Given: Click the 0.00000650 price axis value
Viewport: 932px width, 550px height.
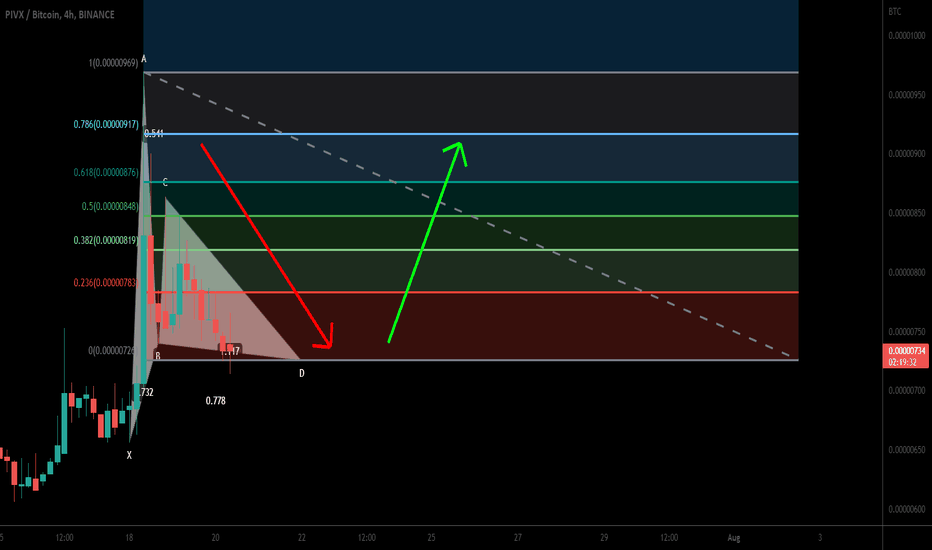Looking at the screenshot, I should (x=906, y=450).
